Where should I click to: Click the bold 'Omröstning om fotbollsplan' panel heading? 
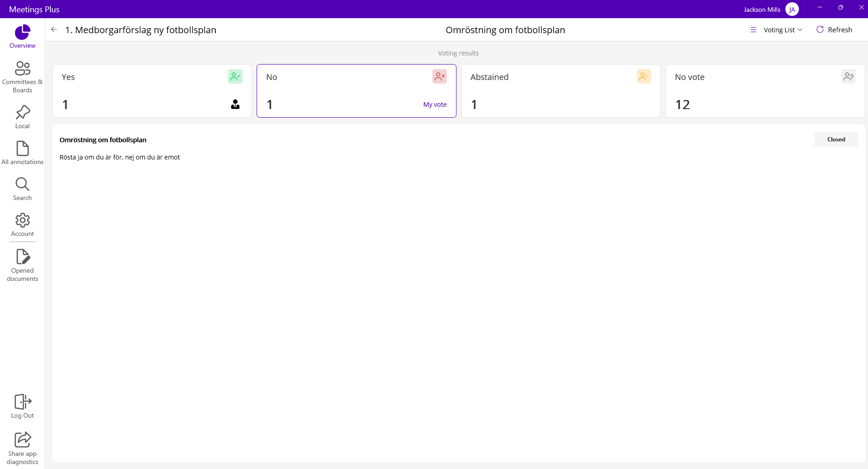[x=103, y=140]
